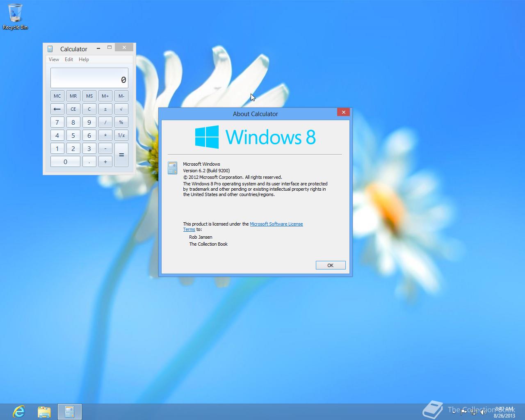Viewport: 525px width, 420px height.
Task: Click the minus button
Action: pos(105,148)
